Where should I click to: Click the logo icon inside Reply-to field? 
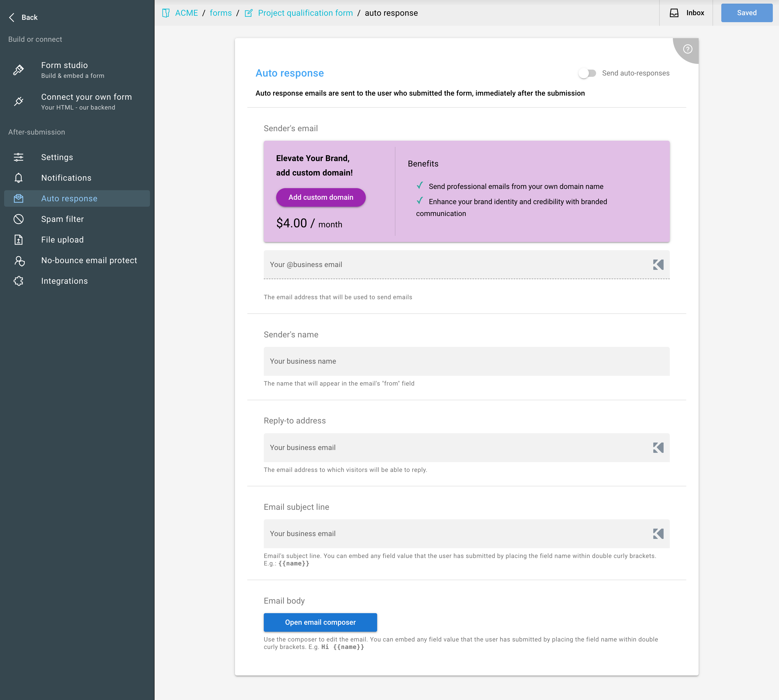pos(658,447)
